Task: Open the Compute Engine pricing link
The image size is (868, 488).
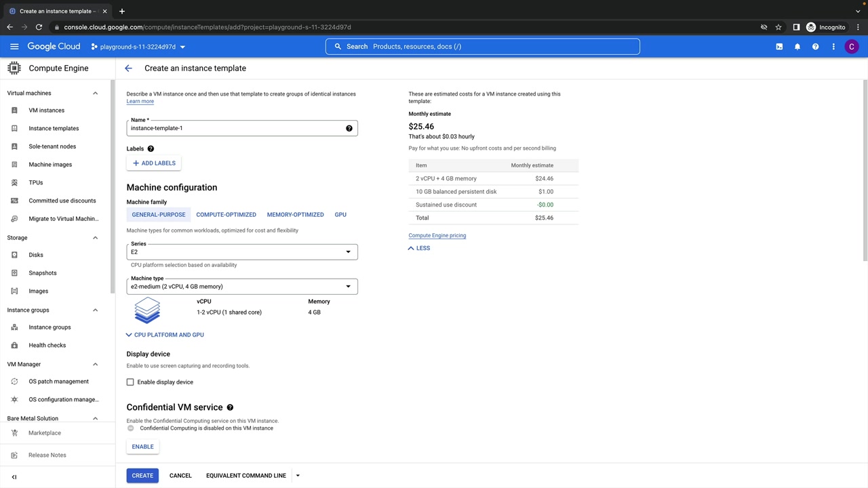Action: (x=437, y=236)
